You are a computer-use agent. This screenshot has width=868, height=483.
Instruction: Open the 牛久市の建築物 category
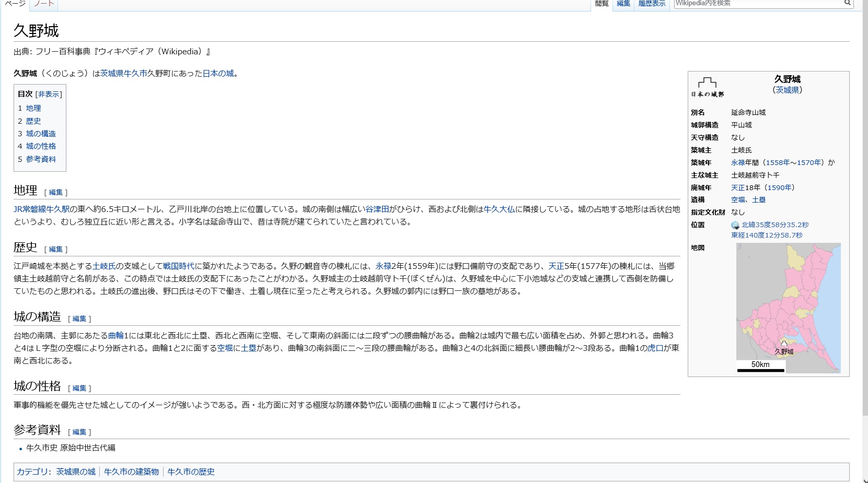coord(131,472)
